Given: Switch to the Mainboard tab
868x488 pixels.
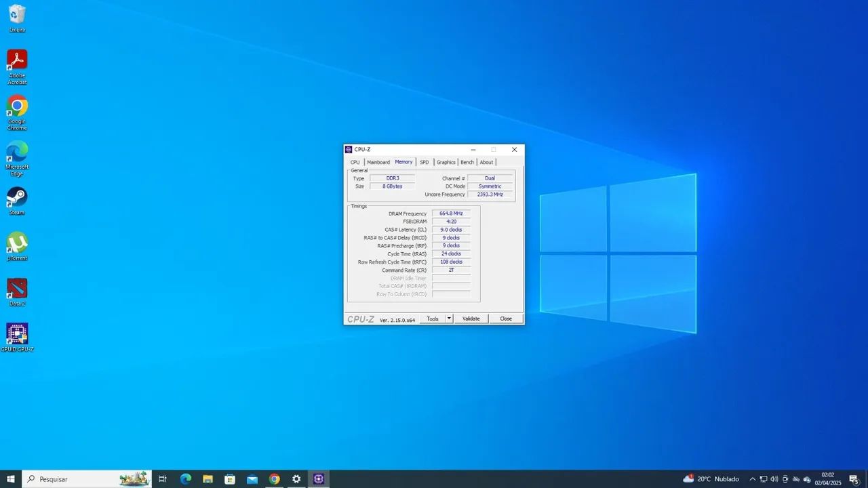Looking at the screenshot, I should (378, 162).
